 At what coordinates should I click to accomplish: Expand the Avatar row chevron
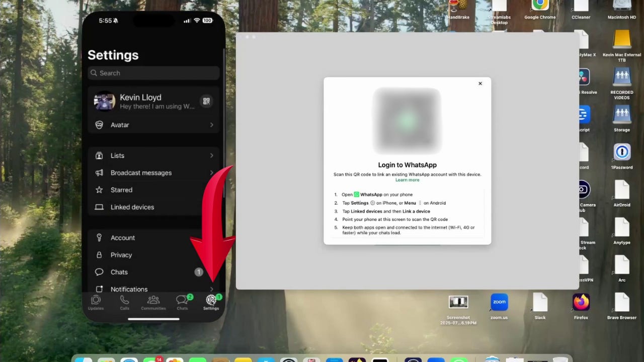click(211, 125)
